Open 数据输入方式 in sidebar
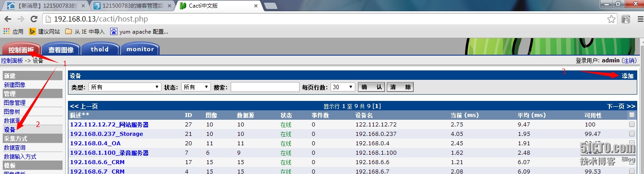 pos(20,157)
